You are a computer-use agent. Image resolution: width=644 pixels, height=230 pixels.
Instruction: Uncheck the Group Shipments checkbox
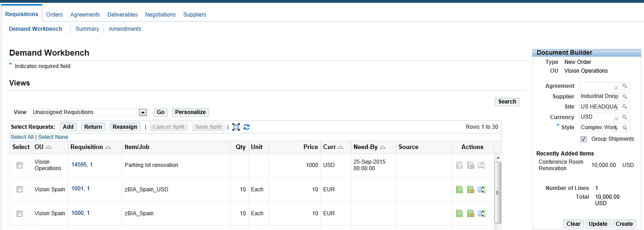point(583,139)
